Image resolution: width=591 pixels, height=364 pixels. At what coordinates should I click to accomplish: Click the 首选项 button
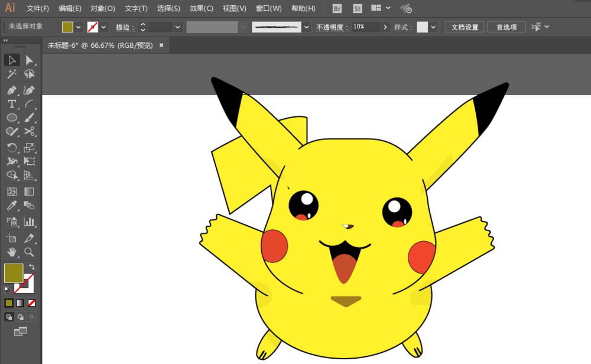506,27
